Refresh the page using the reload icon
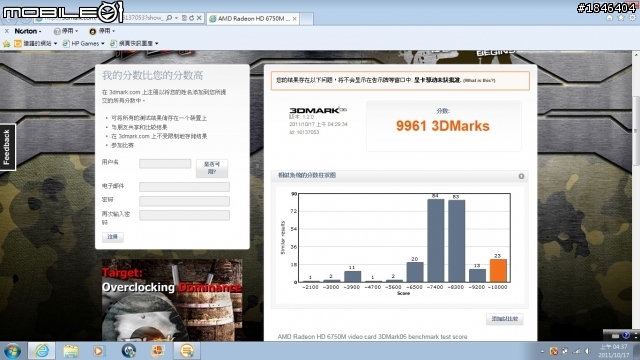This screenshot has width=640, height=360. tap(191, 18)
